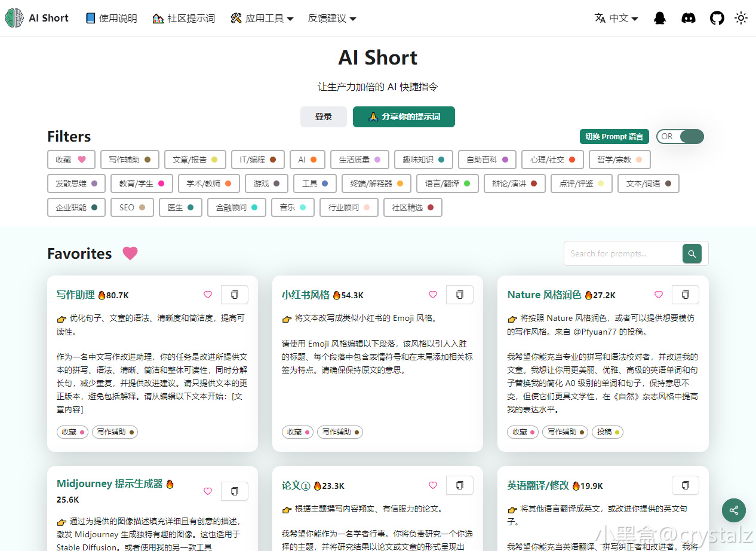The width and height of the screenshot is (756, 551).
Task: Copy the 英语翻译/修改 prompt
Action: [x=686, y=485]
